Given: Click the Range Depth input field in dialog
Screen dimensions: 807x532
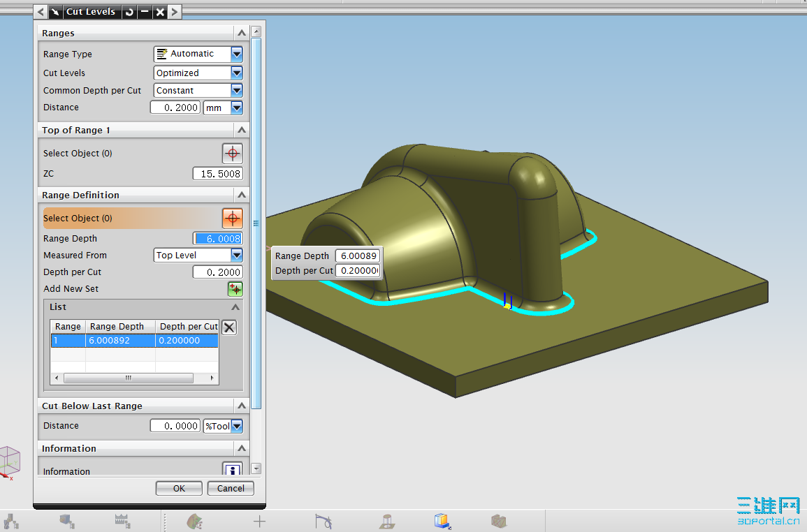Looking at the screenshot, I should (218, 239).
